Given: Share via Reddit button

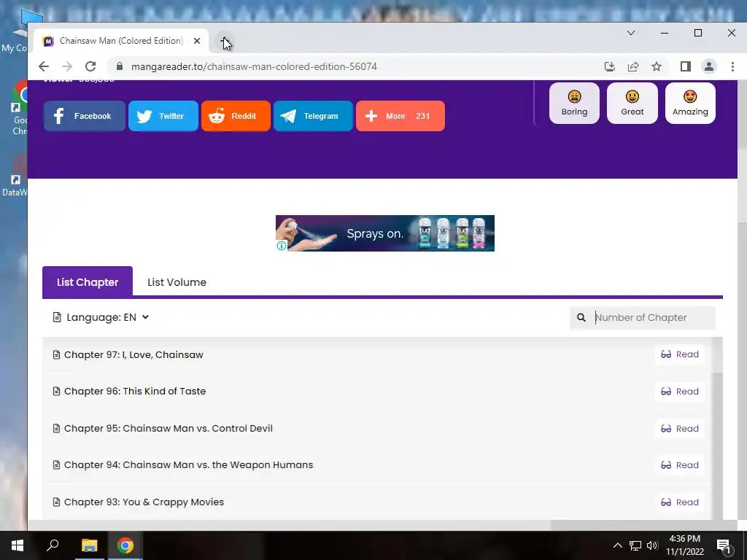Looking at the screenshot, I should pos(236,116).
